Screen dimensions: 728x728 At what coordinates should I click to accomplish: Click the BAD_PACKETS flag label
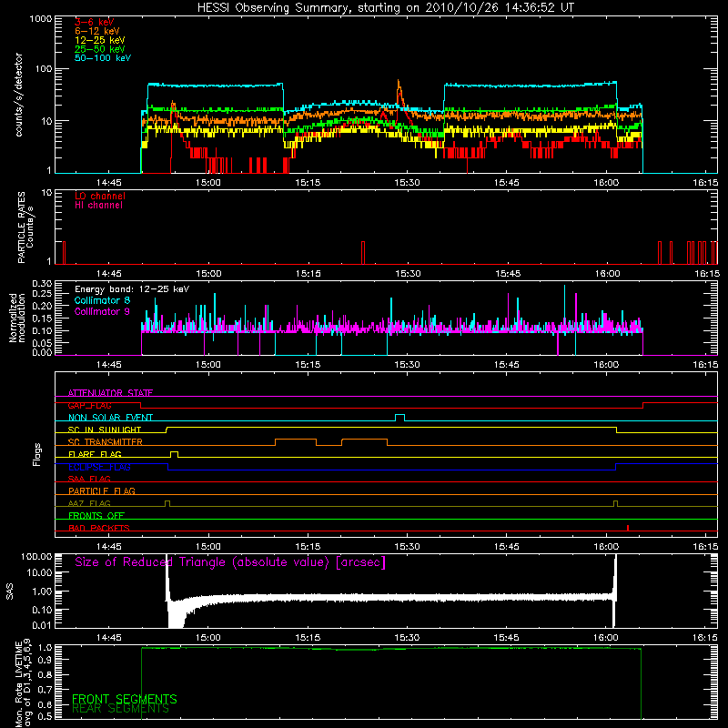tap(99, 528)
